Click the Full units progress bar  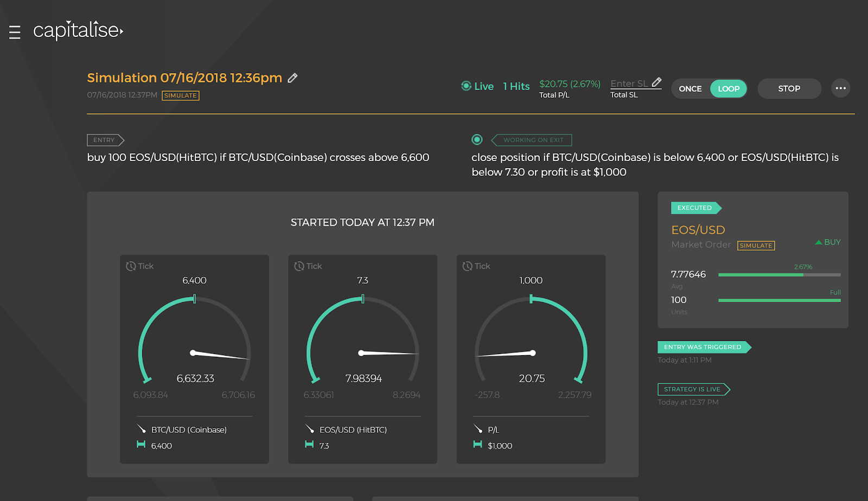click(780, 300)
